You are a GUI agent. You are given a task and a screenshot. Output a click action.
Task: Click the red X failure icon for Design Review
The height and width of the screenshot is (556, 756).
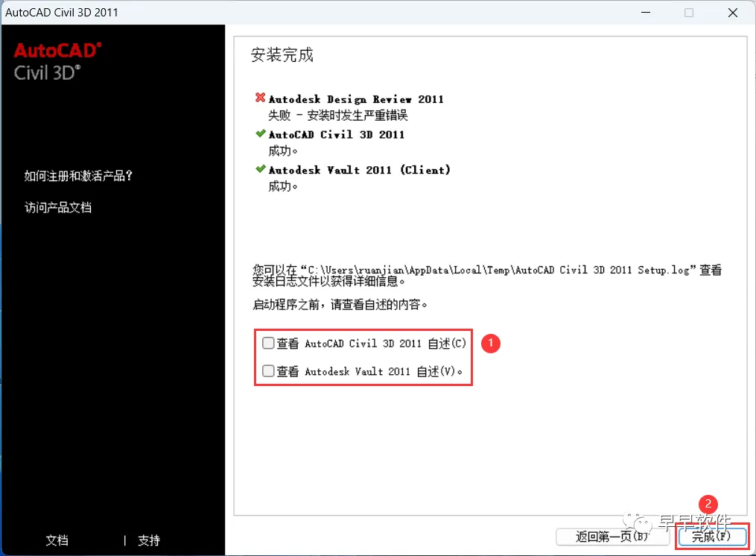tap(261, 98)
